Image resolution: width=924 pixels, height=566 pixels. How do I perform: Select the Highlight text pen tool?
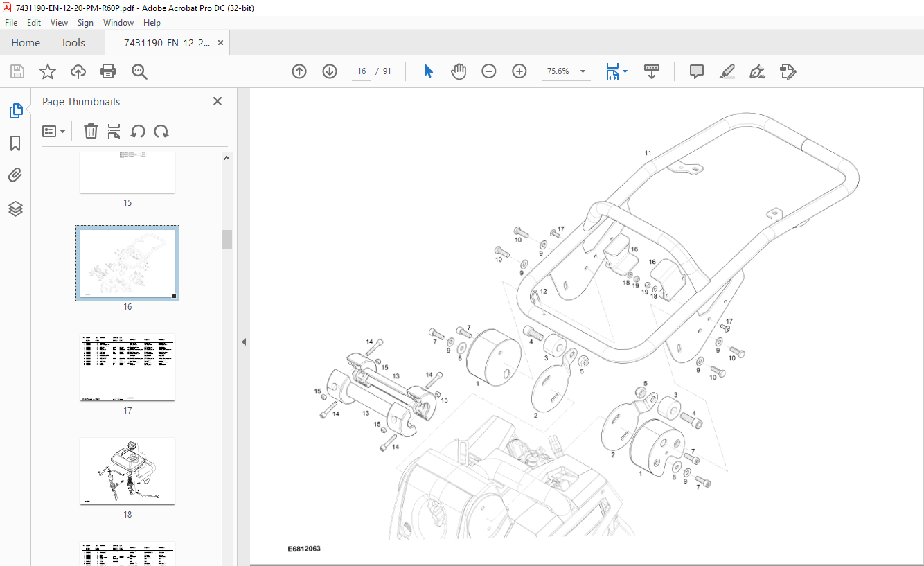727,71
